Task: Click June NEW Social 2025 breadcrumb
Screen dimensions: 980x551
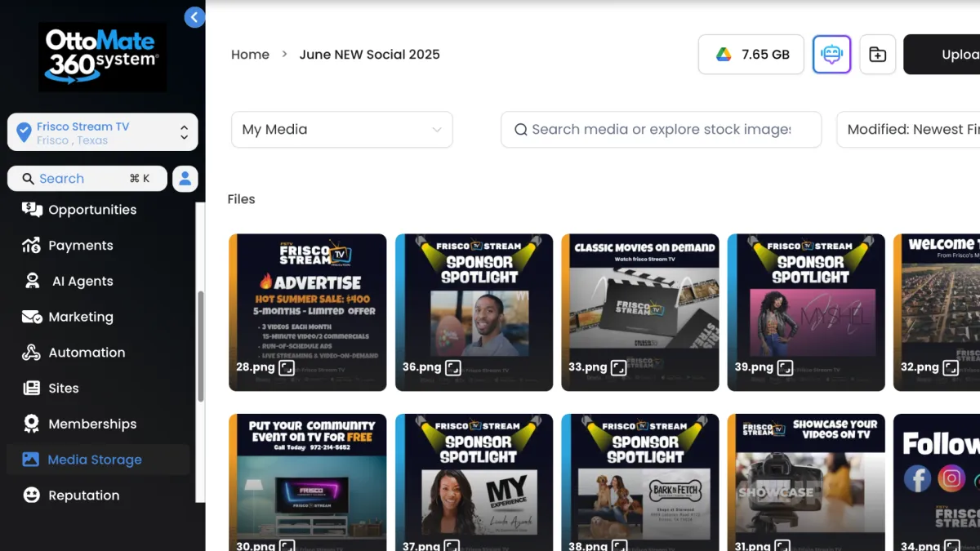Action: pos(369,55)
